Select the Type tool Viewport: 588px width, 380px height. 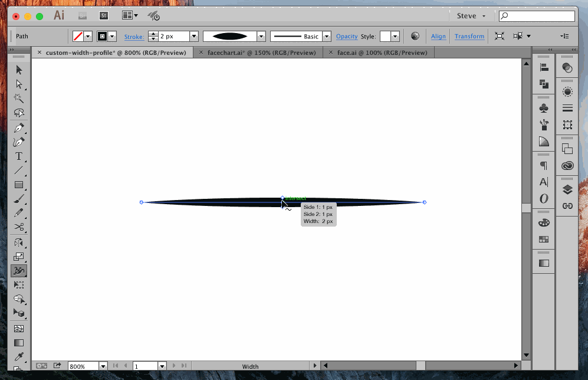pos(19,156)
